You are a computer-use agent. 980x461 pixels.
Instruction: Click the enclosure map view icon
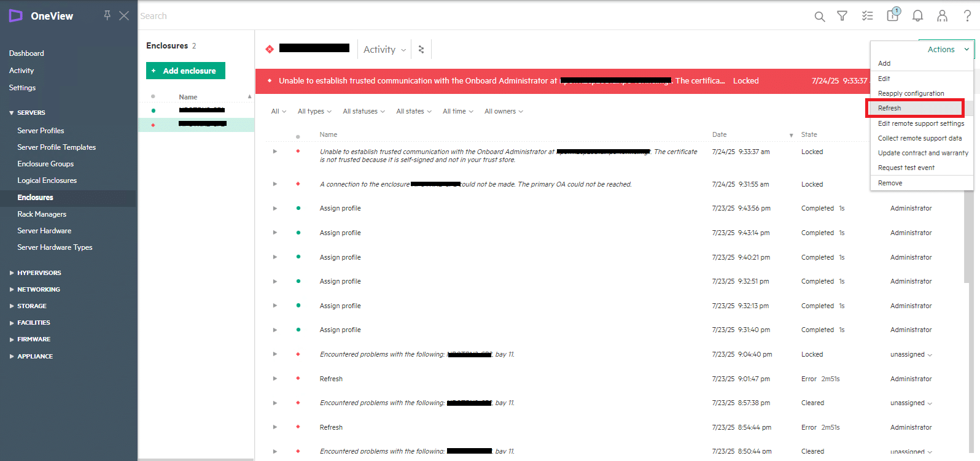[x=421, y=49]
